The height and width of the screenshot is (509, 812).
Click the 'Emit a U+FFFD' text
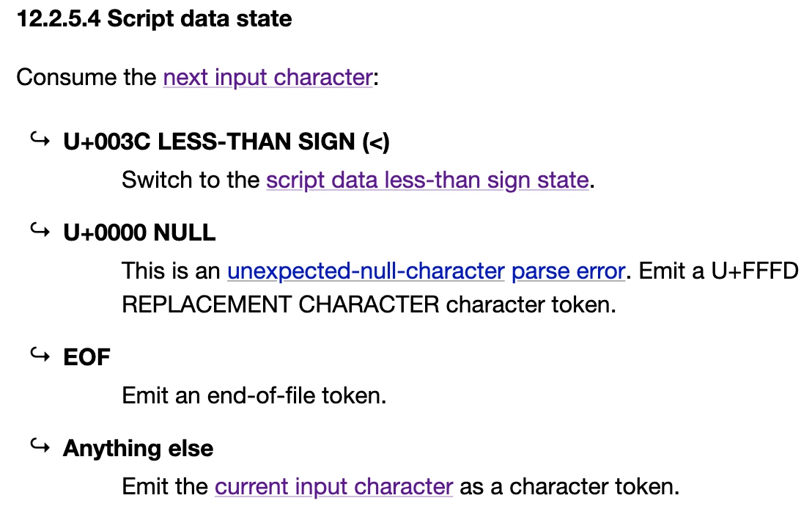tap(719, 271)
